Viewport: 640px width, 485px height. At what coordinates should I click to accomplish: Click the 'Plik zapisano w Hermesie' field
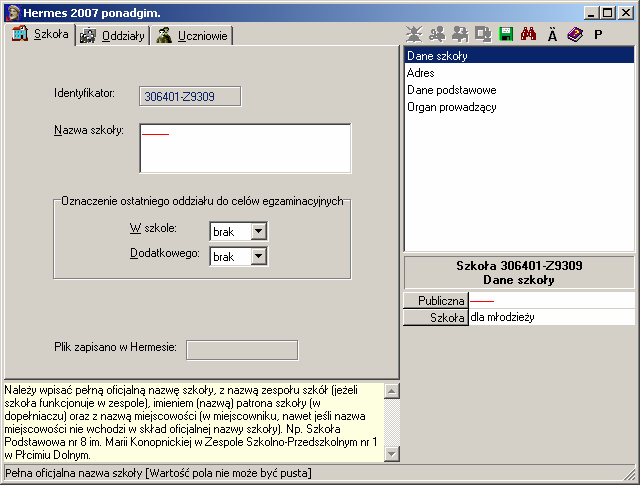click(x=242, y=350)
